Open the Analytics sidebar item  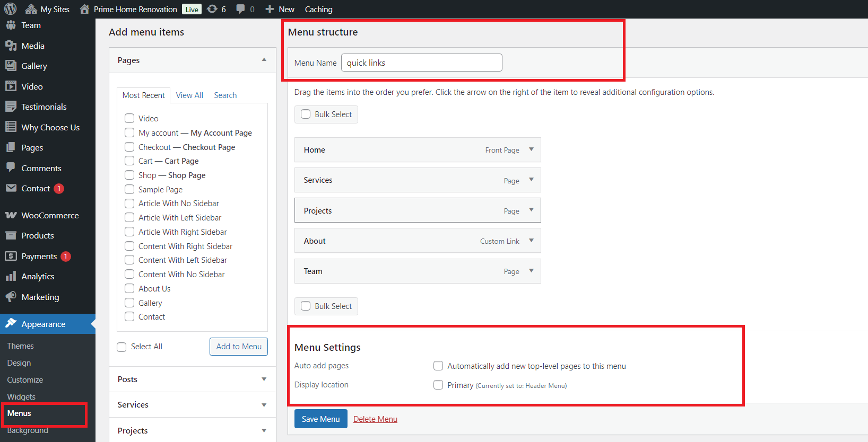[x=38, y=276]
